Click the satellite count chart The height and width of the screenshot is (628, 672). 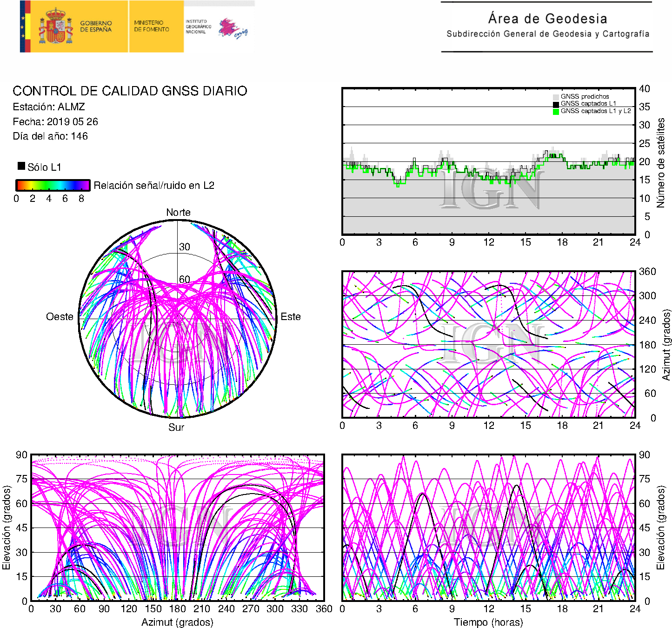pos(488,161)
